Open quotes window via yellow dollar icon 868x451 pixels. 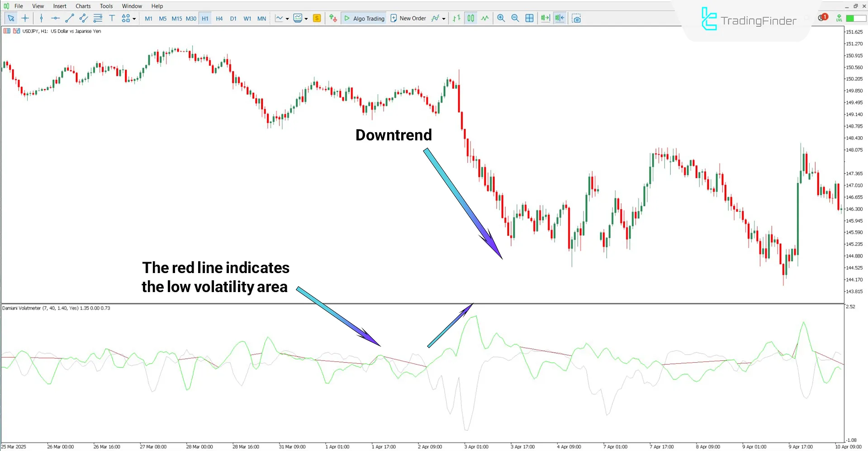coord(317,18)
